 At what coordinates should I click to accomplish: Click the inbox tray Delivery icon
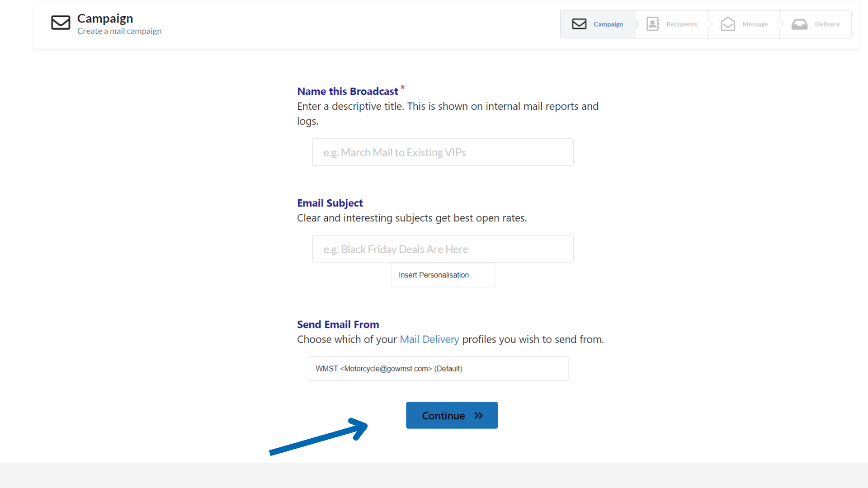click(799, 24)
